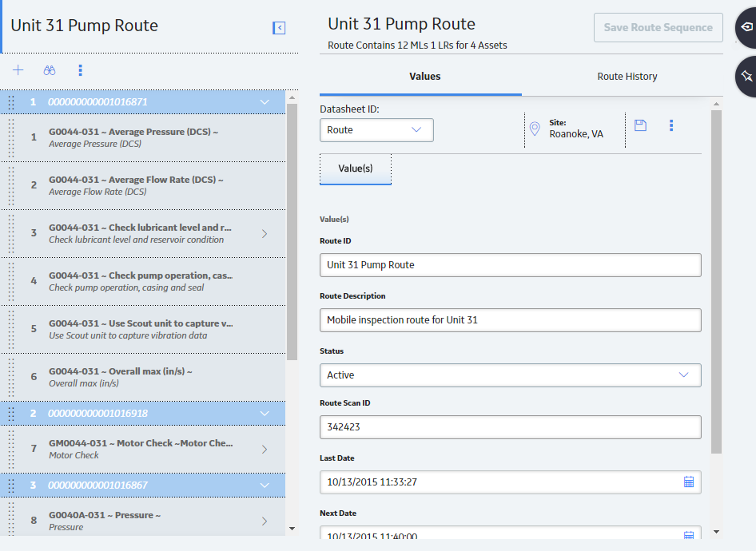This screenshot has width=756, height=551.
Task: Collapse asset group 000000000001016871
Action: click(265, 102)
